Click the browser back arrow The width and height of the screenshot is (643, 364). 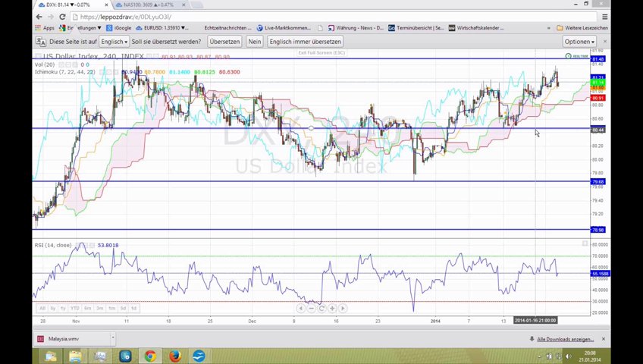[39, 17]
